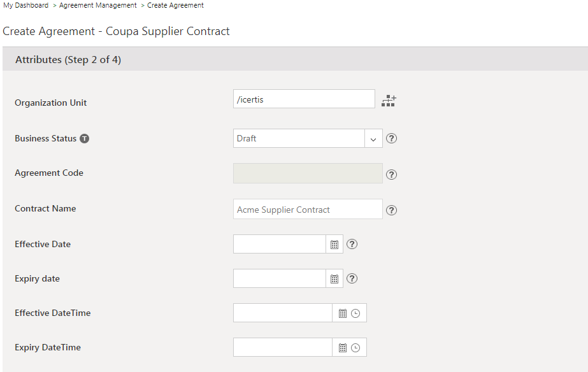
Task: Click help icon next to Contract Name
Action: (x=392, y=210)
